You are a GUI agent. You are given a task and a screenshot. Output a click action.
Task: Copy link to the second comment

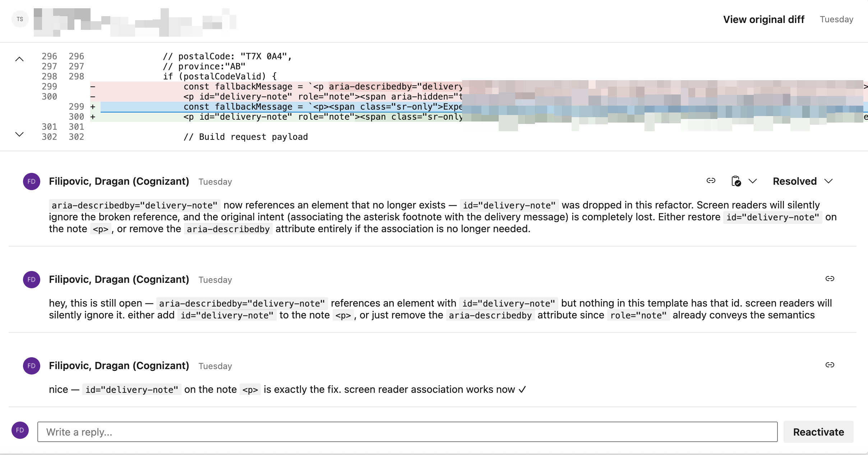click(x=830, y=279)
